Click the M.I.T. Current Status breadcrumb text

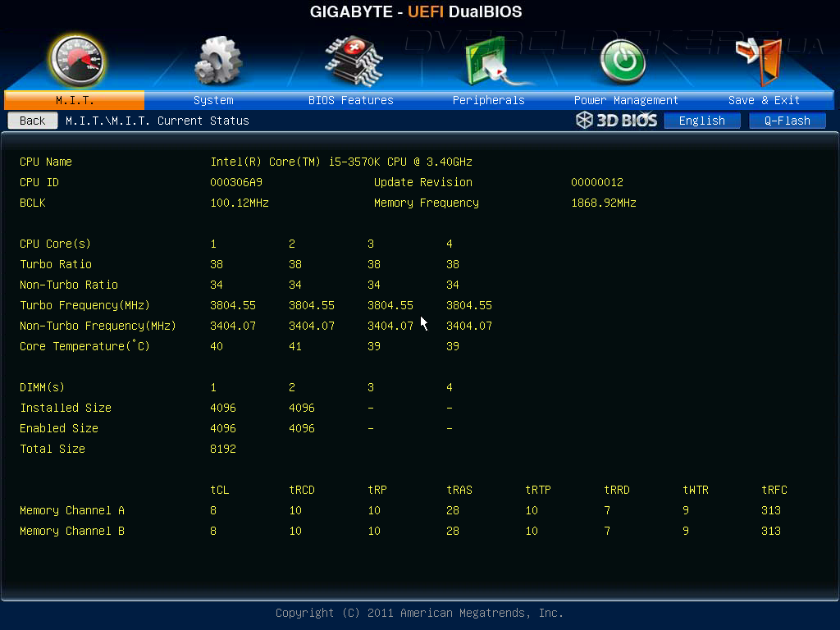tap(157, 121)
